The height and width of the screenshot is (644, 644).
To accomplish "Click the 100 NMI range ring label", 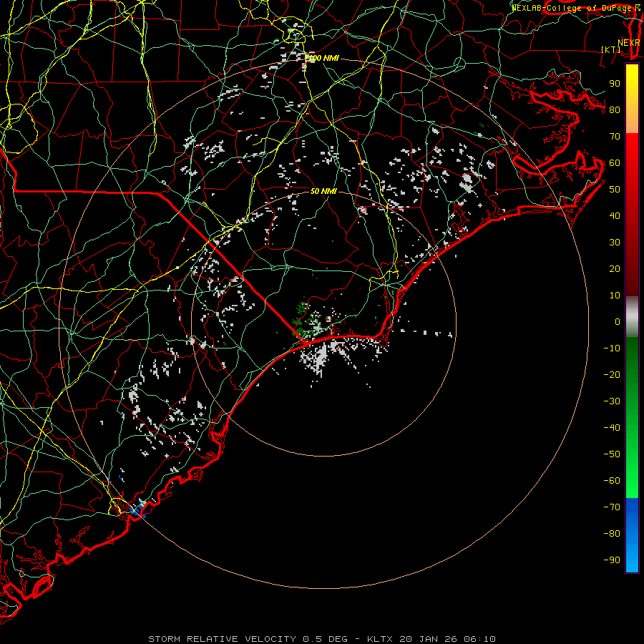I will point(323,59).
